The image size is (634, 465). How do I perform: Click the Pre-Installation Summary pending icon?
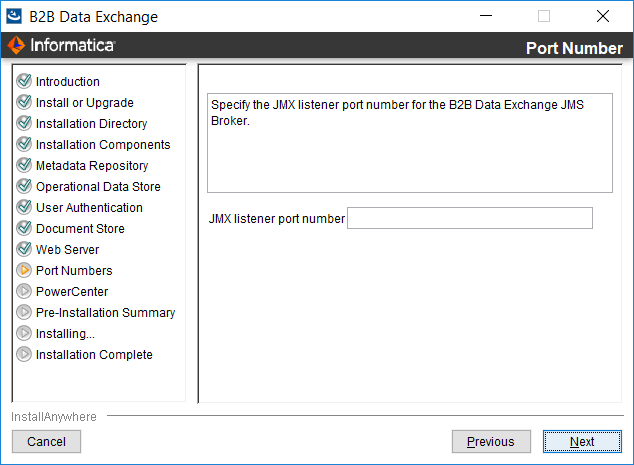click(x=24, y=312)
